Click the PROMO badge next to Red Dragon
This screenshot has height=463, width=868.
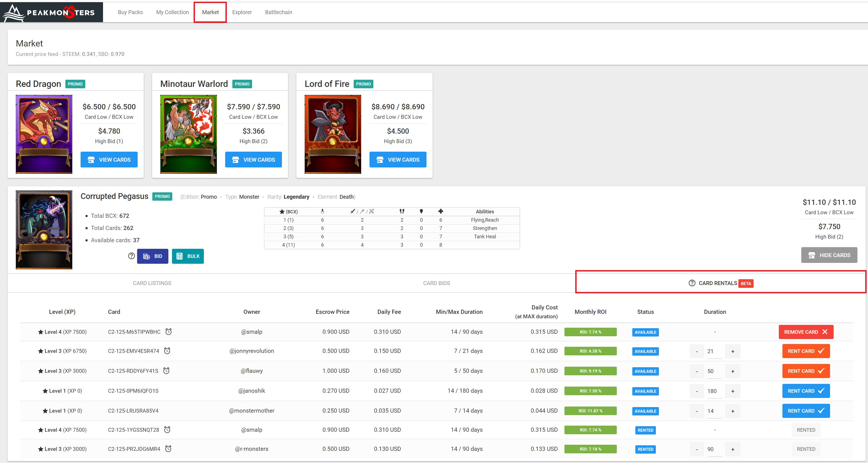click(75, 84)
